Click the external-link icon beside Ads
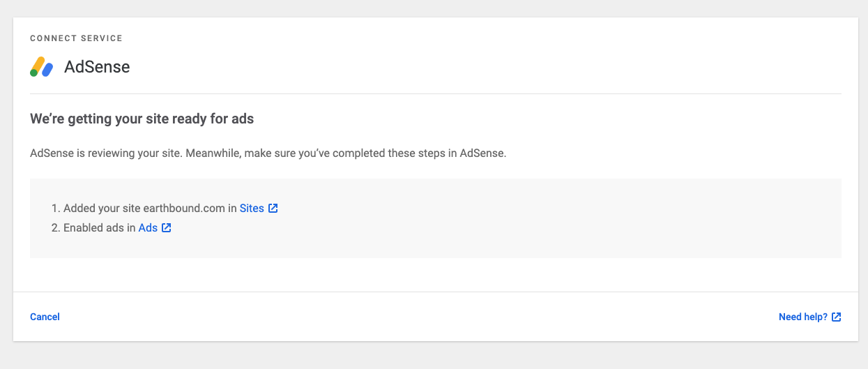The height and width of the screenshot is (369, 868). pyautogui.click(x=167, y=227)
